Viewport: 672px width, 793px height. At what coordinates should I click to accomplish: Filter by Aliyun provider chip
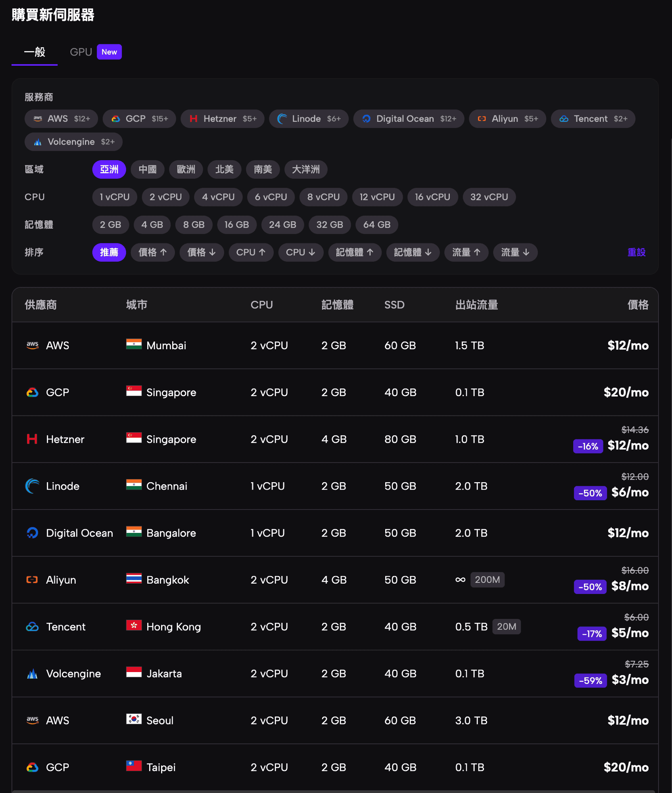507,119
